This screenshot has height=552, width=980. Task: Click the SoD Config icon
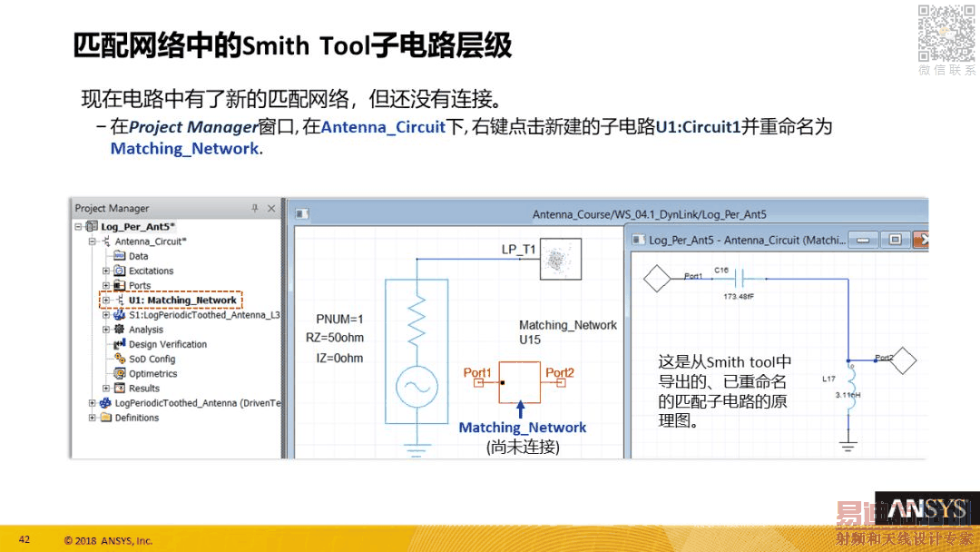(120, 359)
